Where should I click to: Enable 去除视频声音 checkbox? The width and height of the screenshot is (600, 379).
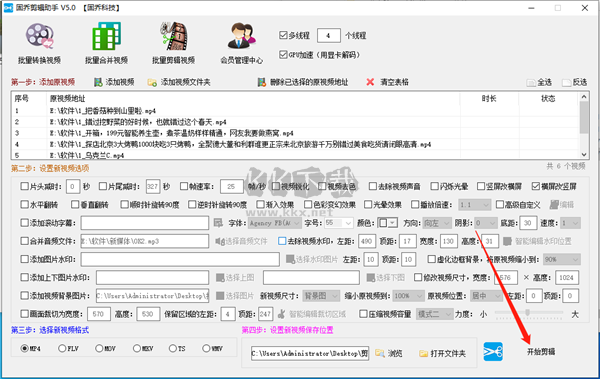373,186
